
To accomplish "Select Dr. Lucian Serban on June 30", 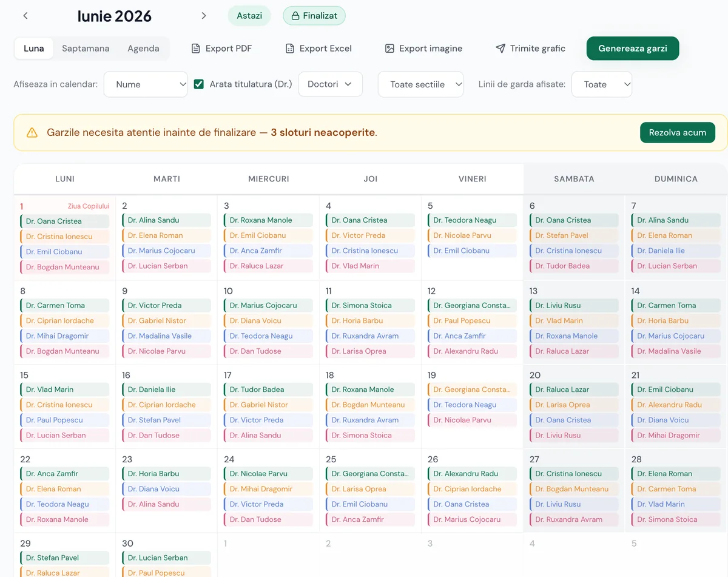I will point(166,558).
